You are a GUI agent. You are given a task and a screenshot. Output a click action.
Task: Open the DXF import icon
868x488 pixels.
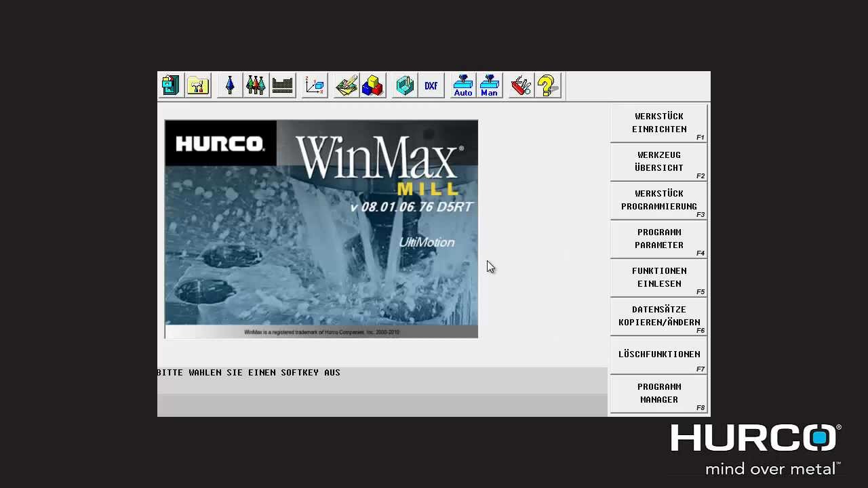pos(431,85)
